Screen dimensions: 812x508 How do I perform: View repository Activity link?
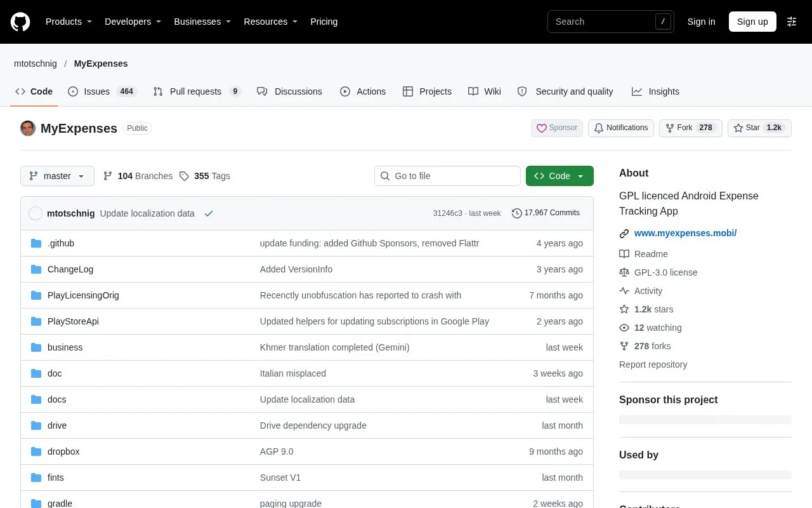coord(641,291)
